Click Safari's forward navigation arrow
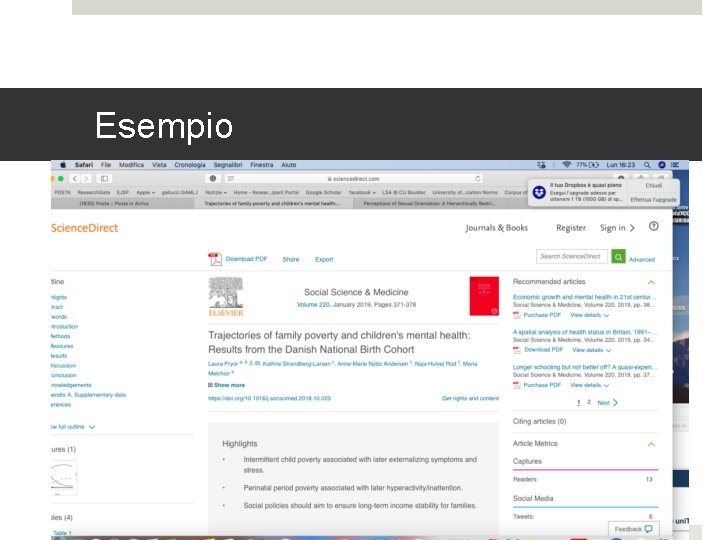Viewport: 720px width, 540px height. pyautogui.click(x=86, y=179)
